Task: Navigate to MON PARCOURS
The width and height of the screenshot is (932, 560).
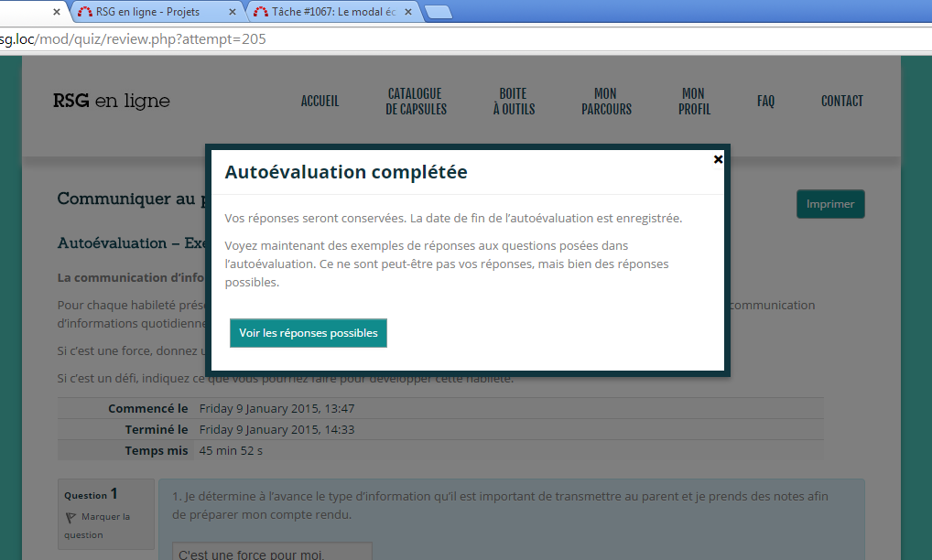Action: point(605,102)
